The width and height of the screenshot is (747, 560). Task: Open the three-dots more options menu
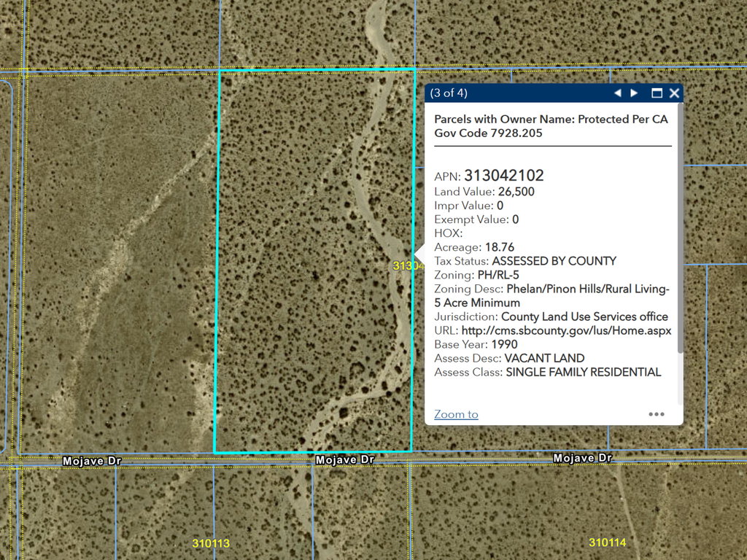click(x=657, y=414)
